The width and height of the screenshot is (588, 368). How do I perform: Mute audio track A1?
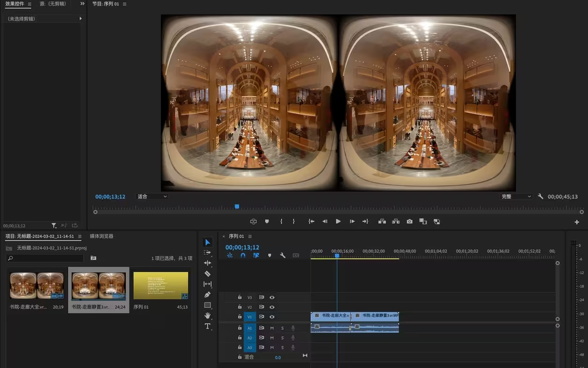pos(272,328)
